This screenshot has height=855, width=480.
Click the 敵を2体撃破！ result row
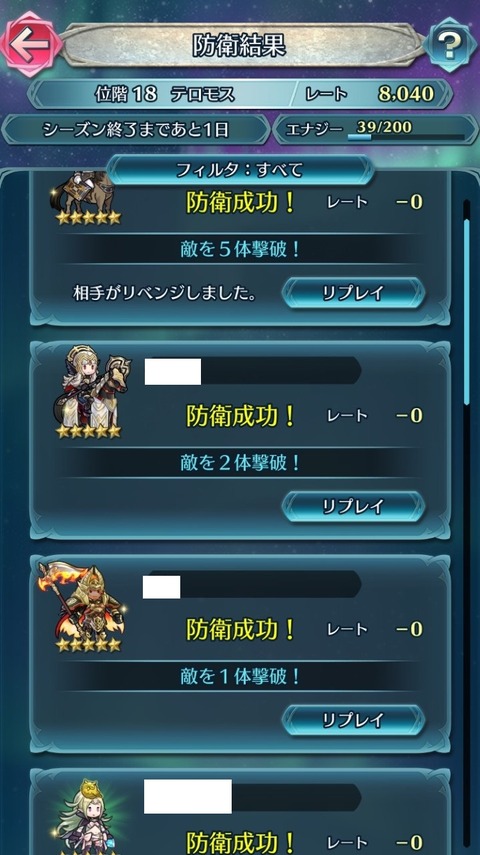(240, 463)
